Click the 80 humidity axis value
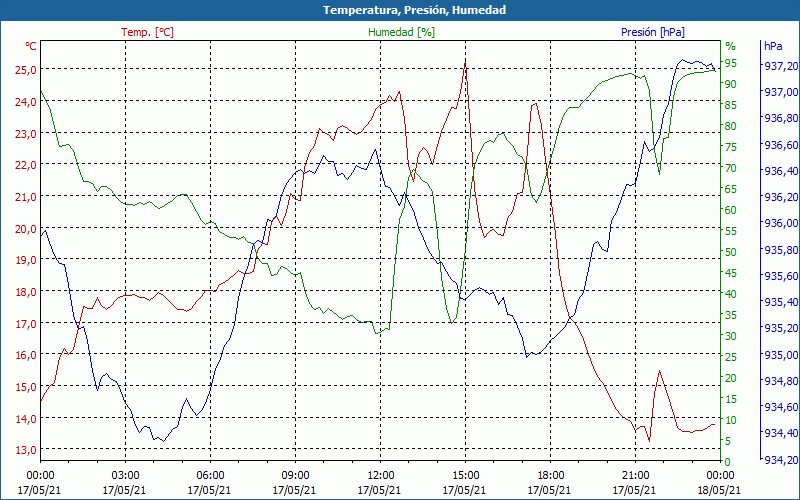The height and width of the screenshot is (500, 800). pyautogui.click(x=731, y=126)
